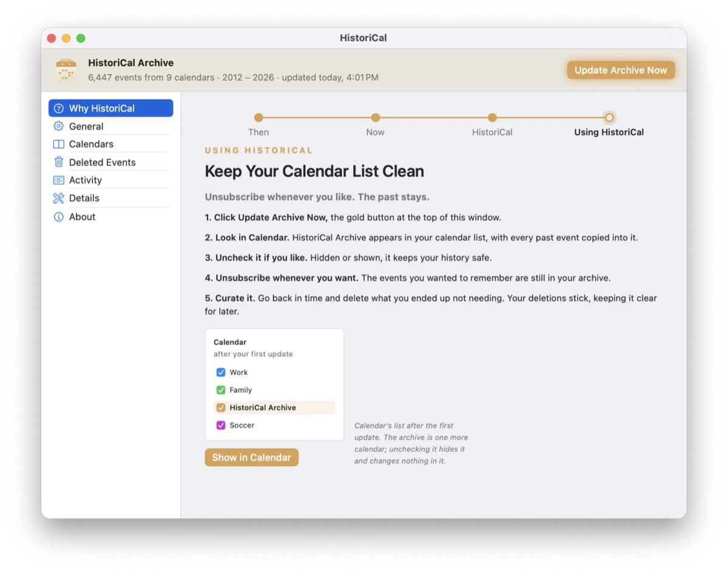Click the 'Using HistoriCal' step label
728x573 pixels.
[x=609, y=132]
